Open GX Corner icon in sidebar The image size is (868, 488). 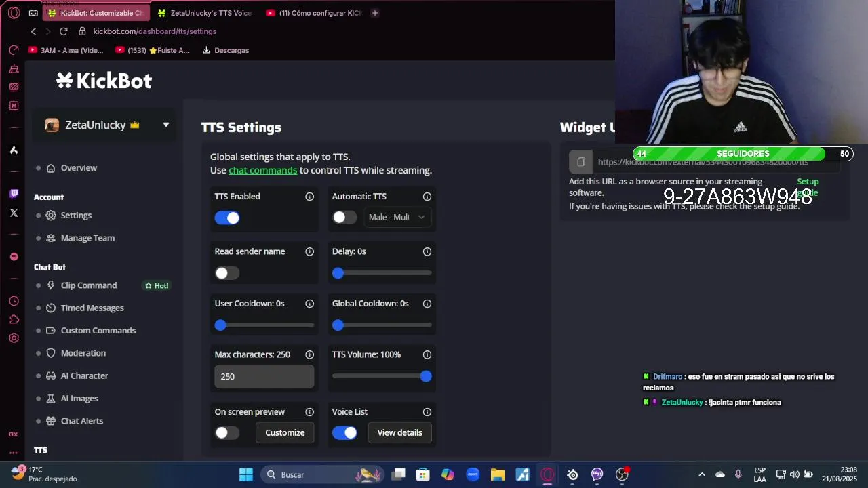click(x=14, y=434)
